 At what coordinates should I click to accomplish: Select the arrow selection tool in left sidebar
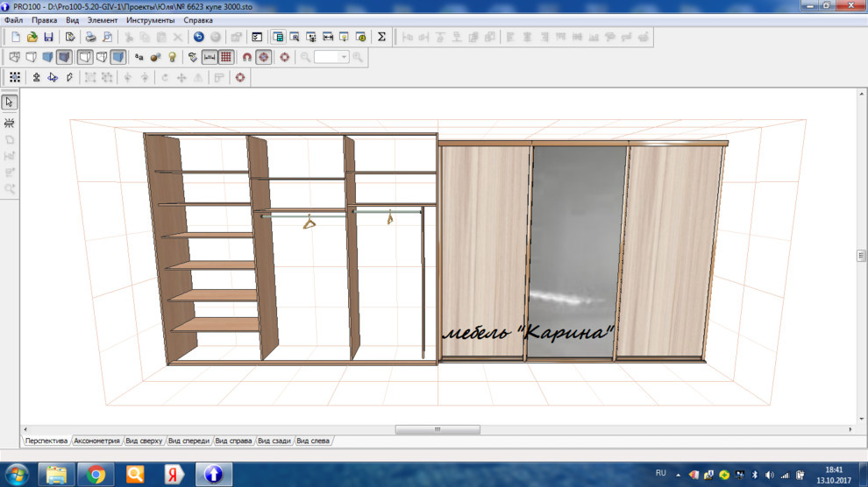[10, 102]
